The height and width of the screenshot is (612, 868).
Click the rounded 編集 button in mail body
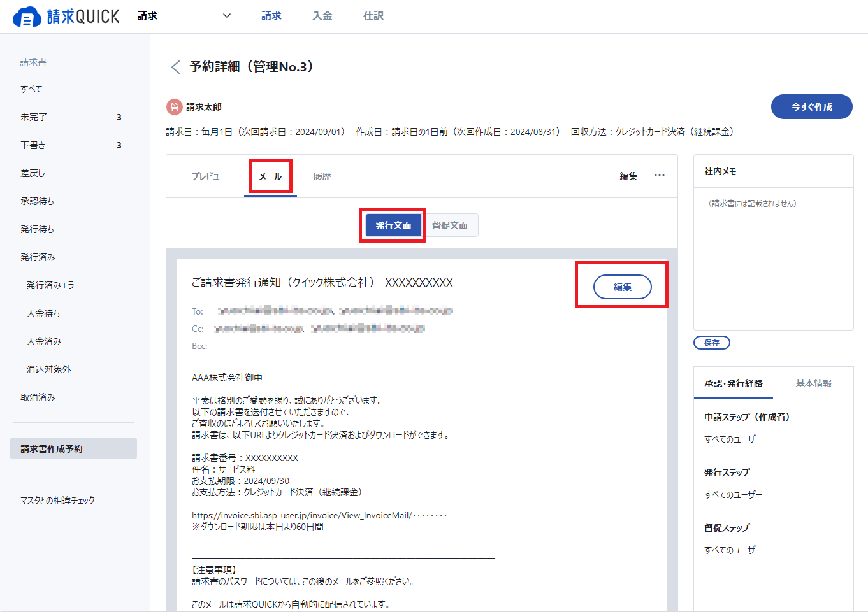tap(623, 287)
